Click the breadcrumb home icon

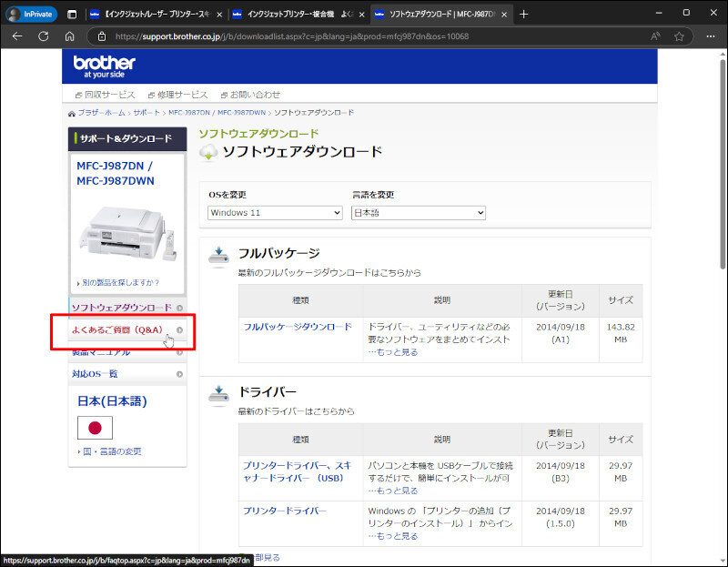point(72,113)
